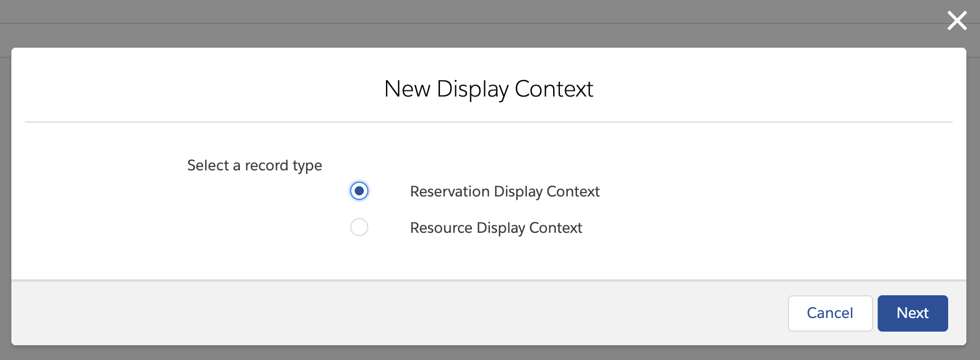Choose the Resource Display Context radio button
980x360 pixels.
pos(359,227)
